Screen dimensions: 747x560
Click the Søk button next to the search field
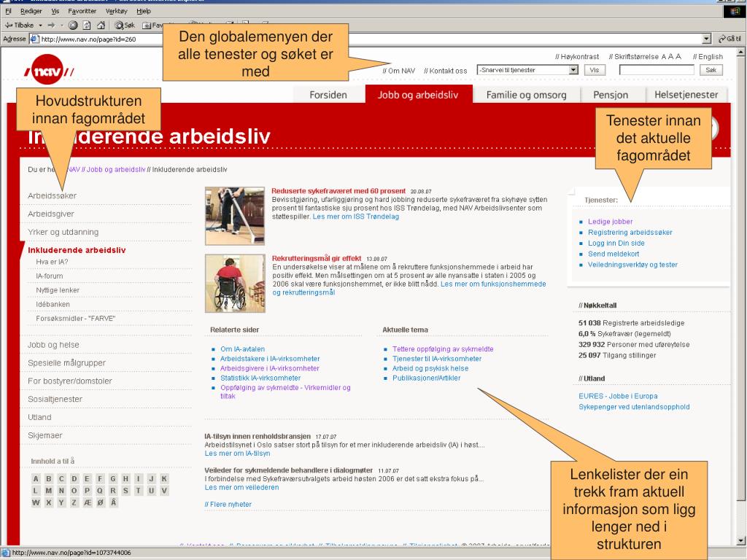(x=711, y=70)
